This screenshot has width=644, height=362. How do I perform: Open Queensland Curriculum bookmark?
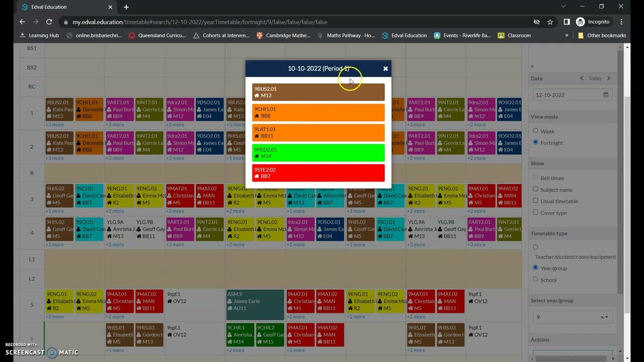click(x=157, y=36)
